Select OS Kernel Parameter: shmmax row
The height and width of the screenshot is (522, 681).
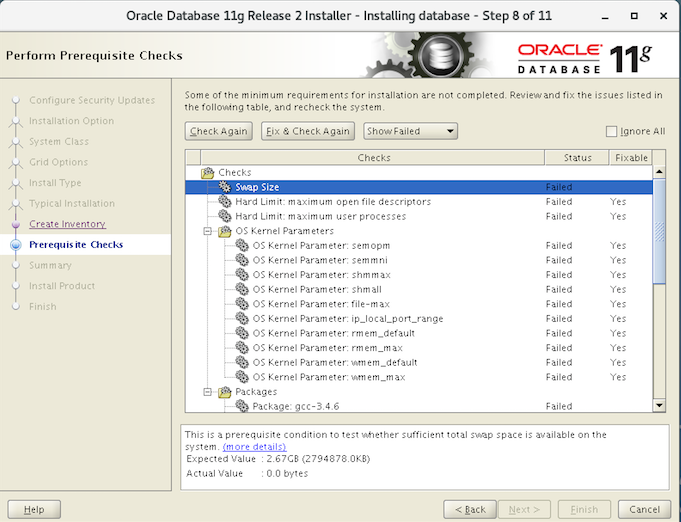(419, 275)
